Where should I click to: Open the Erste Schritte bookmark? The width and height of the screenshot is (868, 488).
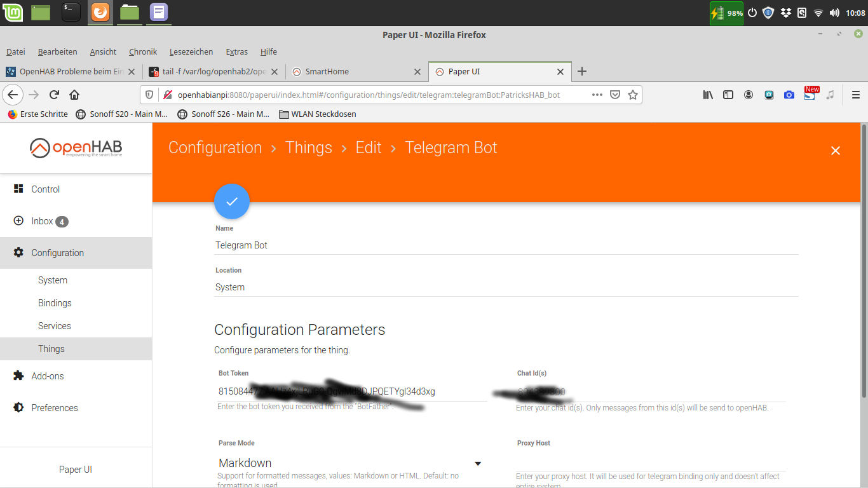point(37,114)
